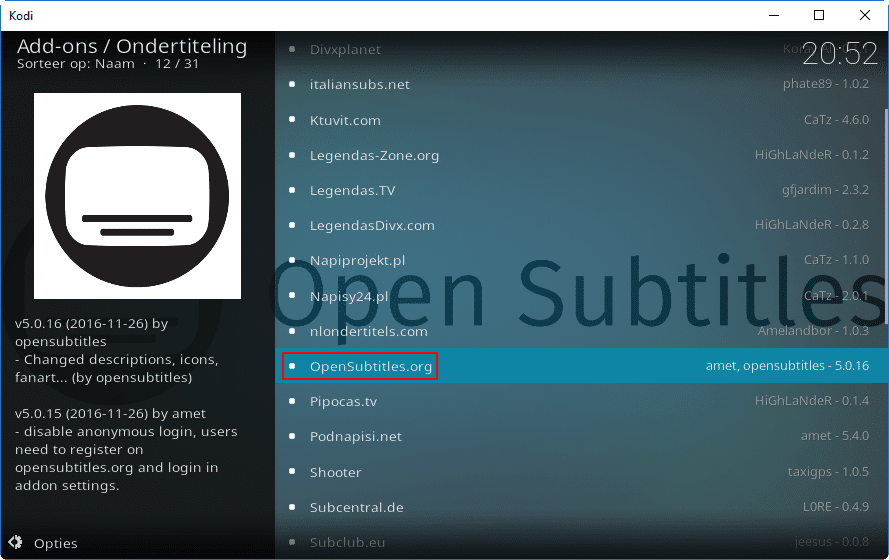Click 'gfjardim - 2.3.2' author label

[825, 190]
